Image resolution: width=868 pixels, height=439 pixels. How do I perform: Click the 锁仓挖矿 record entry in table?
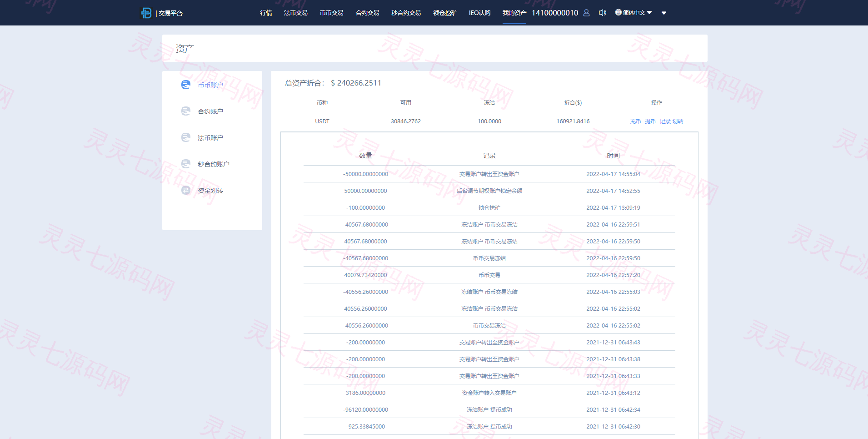tap(489, 208)
